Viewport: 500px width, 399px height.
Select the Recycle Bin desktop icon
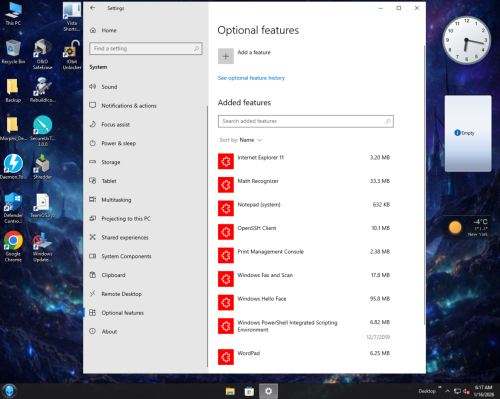tap(13, 52)
